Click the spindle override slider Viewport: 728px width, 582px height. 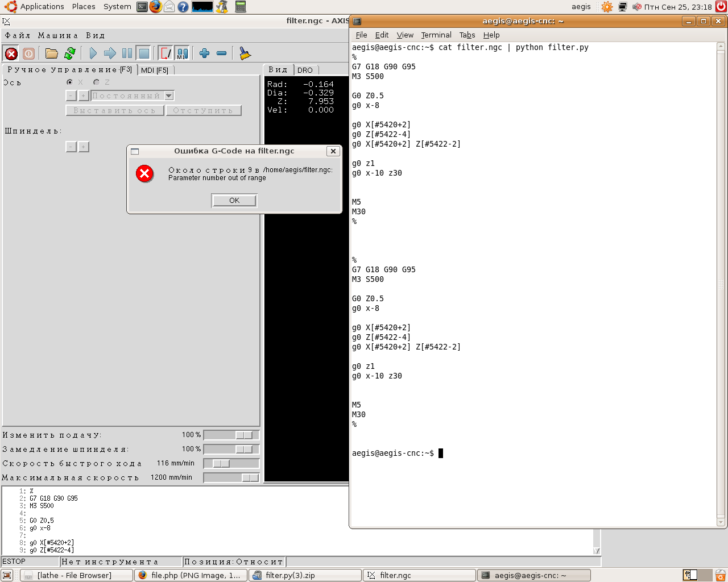pyautogui.click(x=231, y=449)
